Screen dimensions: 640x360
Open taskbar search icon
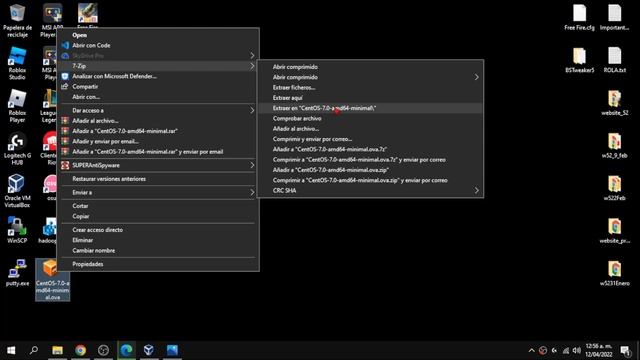click(34, 350)
